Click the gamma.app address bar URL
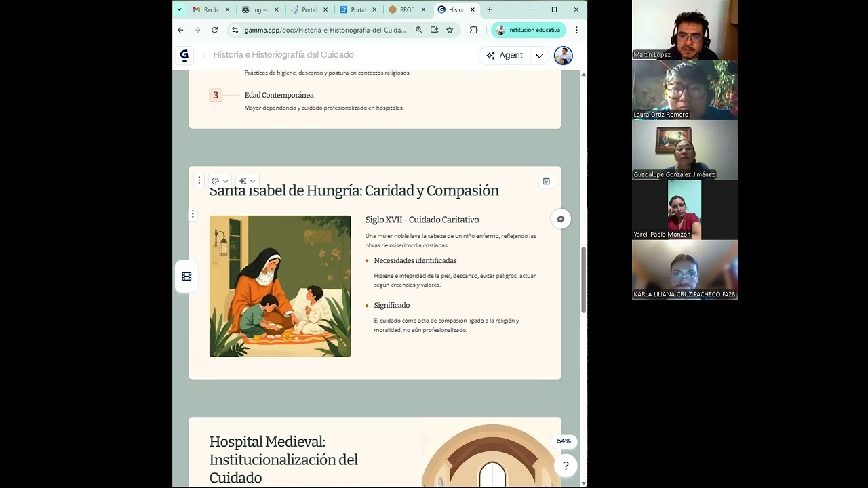868x488 pixels. (325, 30)
